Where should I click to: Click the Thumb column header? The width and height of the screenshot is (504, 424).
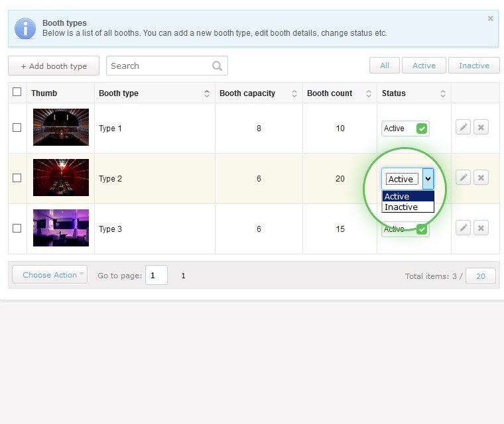point(44,93)
